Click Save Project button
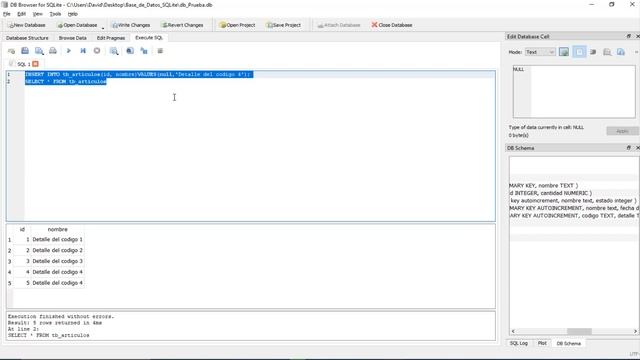 [x=284, y=25]
